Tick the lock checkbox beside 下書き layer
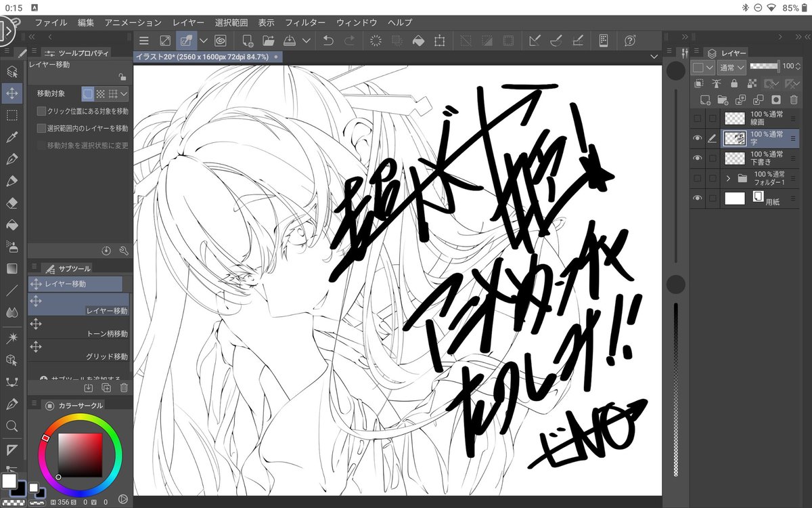This screenshot has width=812, height=508. [x=712, y=158]
